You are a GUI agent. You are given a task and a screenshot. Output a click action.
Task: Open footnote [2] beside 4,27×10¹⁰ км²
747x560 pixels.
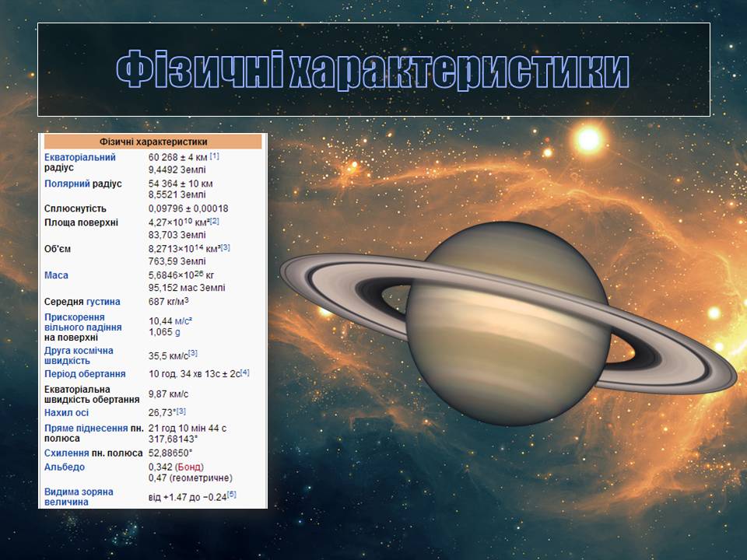(x=215, y=221)
